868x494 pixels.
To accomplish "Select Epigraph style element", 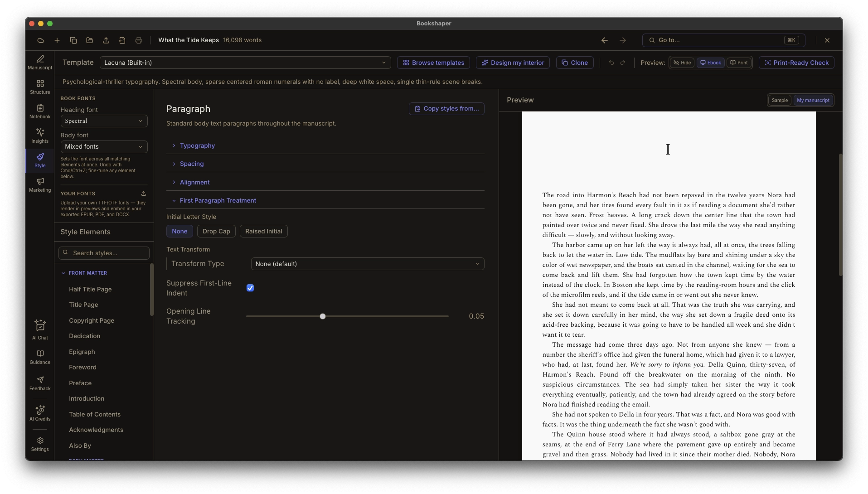I will (x=82, y=352).
